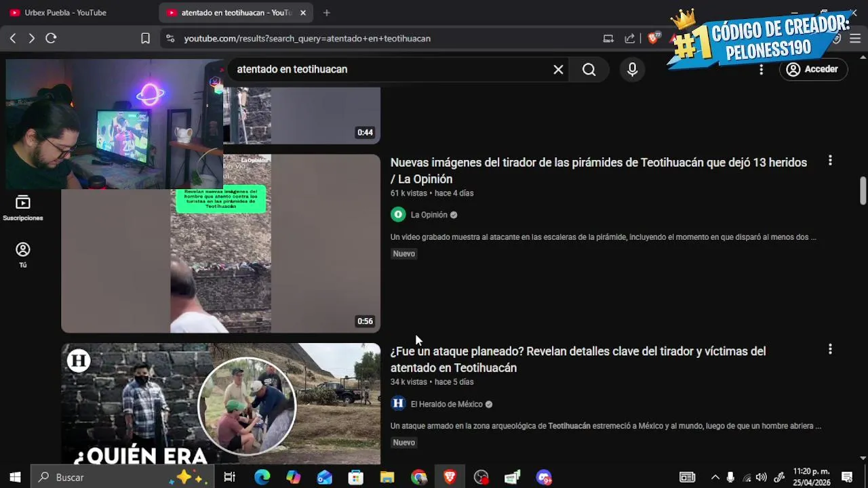Show hidden tray icons chevron

point(715,477)
